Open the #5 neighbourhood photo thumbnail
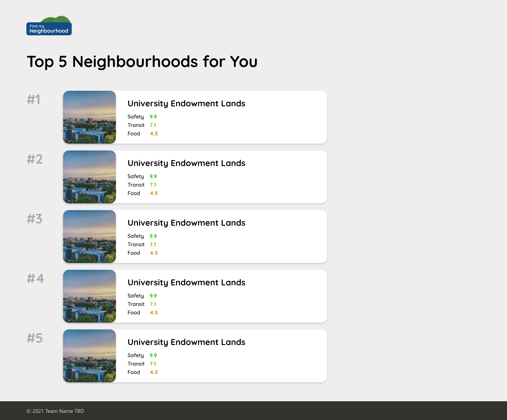 click(89, 356)
